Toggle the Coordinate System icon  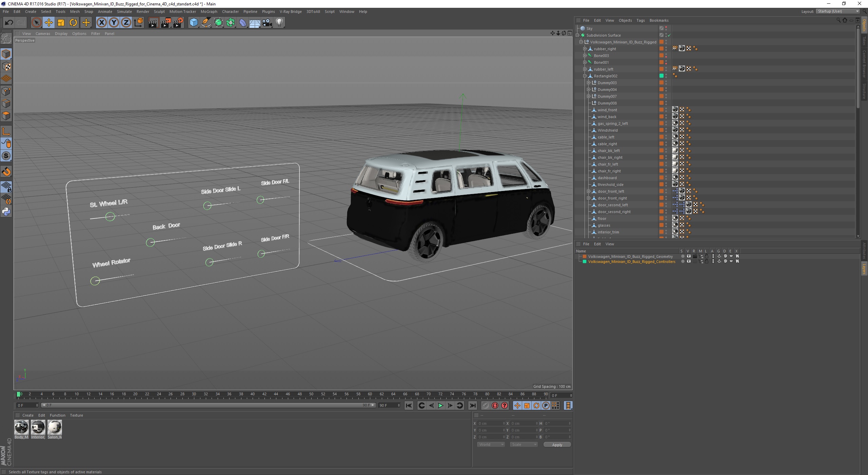point(138,23)
